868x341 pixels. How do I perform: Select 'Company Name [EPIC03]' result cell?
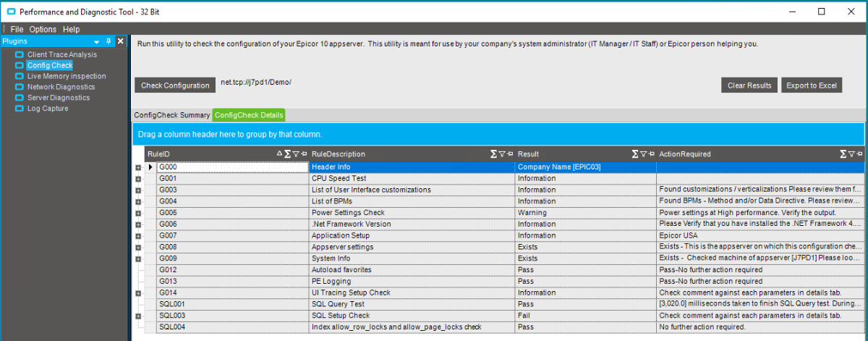coord(585,167)
